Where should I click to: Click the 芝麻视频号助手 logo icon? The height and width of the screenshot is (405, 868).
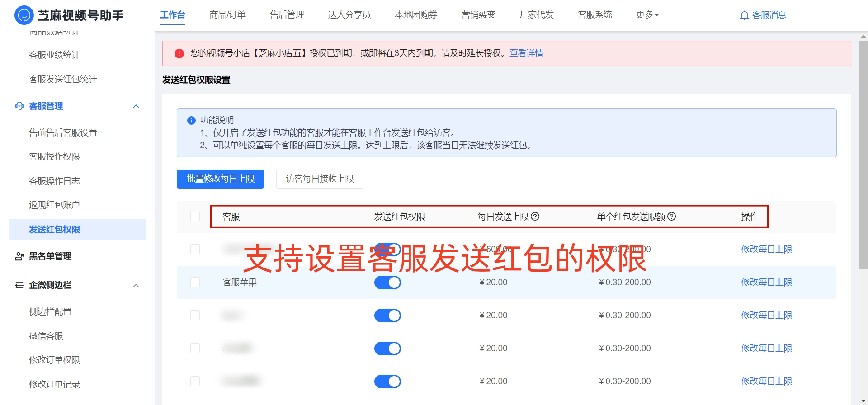24,15
